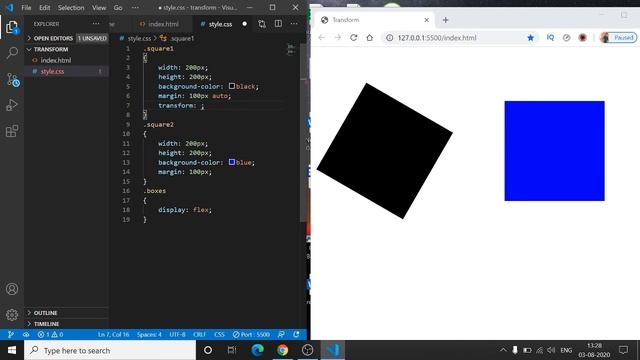Change indentation via Spaces: 4
Viewport: 640px width, 360px height.
tap(149, 334)
